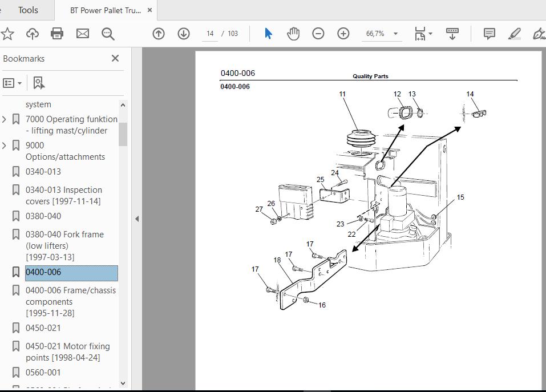Go to previous page with up arrow
This screenshot has height=392, width=546.
(159, 34)
